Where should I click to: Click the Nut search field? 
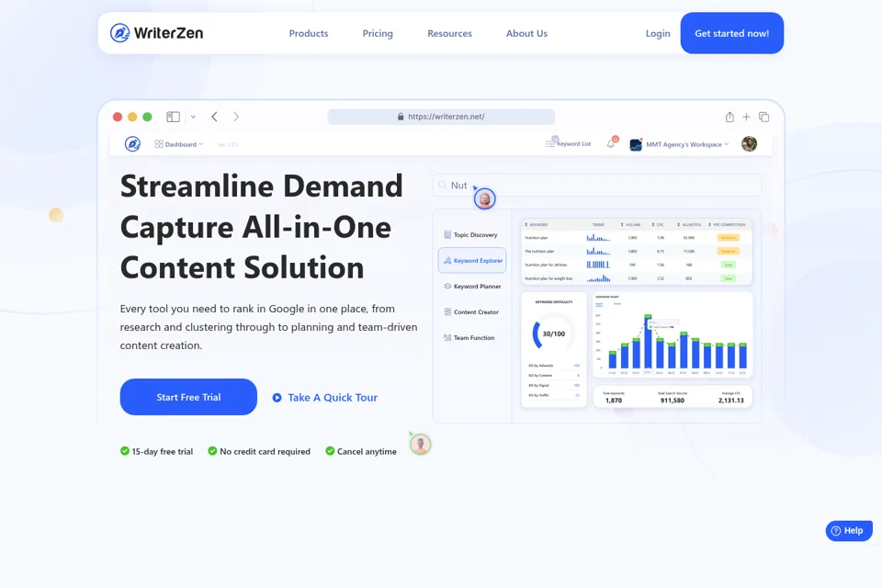pos(597,185)
